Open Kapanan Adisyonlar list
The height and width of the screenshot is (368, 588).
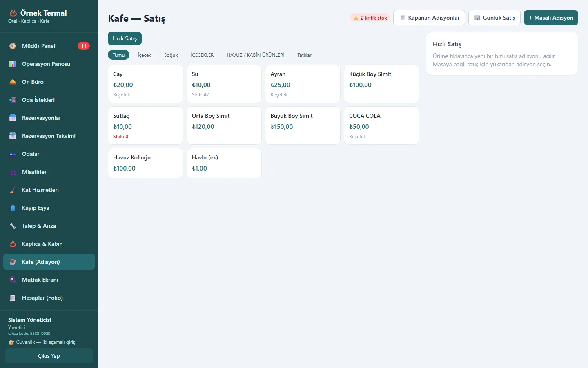[429, 18]
